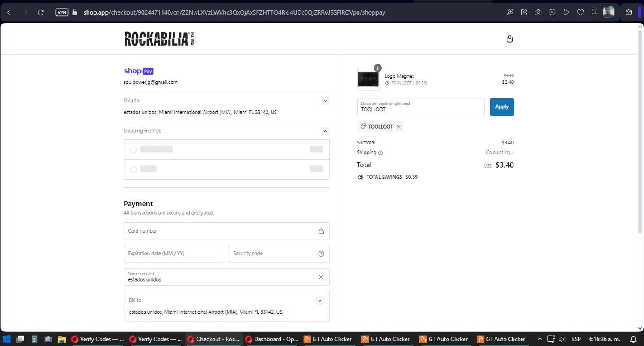
Task: Click the Total amount $3.40
Action: point(504,165)
